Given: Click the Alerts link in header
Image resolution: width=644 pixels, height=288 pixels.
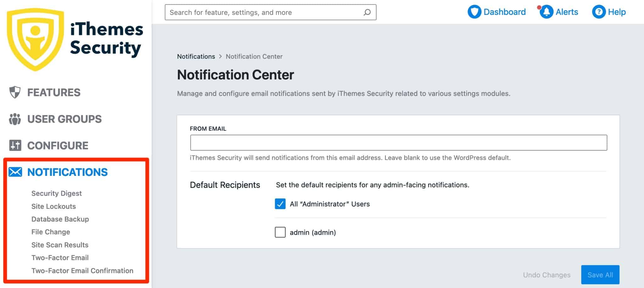Looking at the screenshot, I should [x=567, y=12].
